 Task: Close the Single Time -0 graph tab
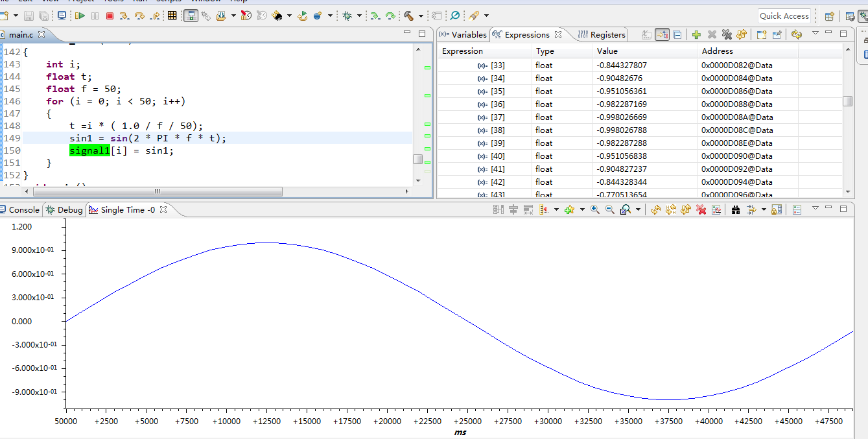(163, 209)
